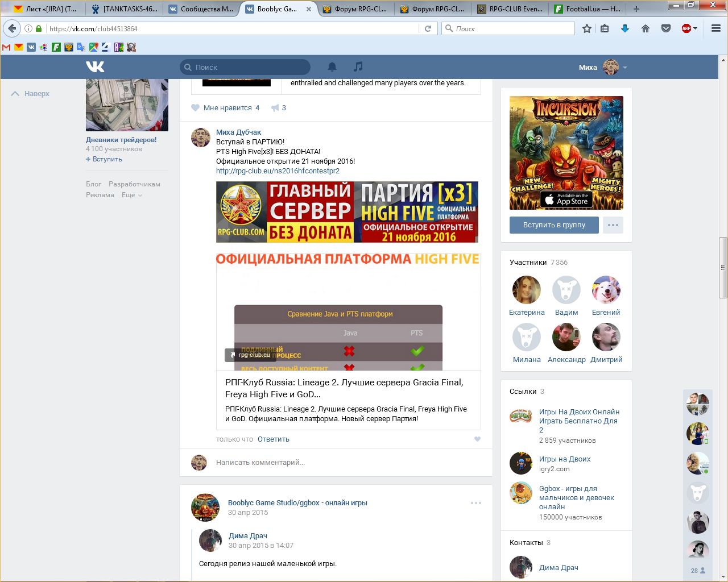Click the Pocket save icon

pyautogui.click(x=666, y=28)
